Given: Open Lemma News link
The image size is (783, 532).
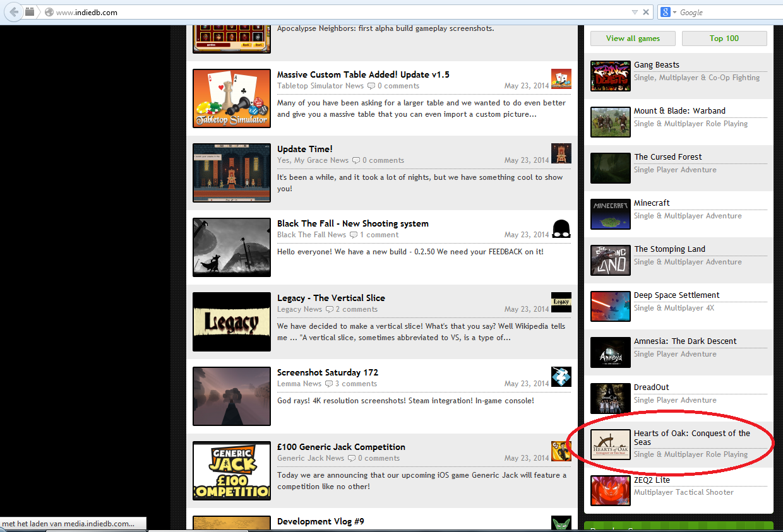Looking at the screenshot, I should tap(299, 384).
